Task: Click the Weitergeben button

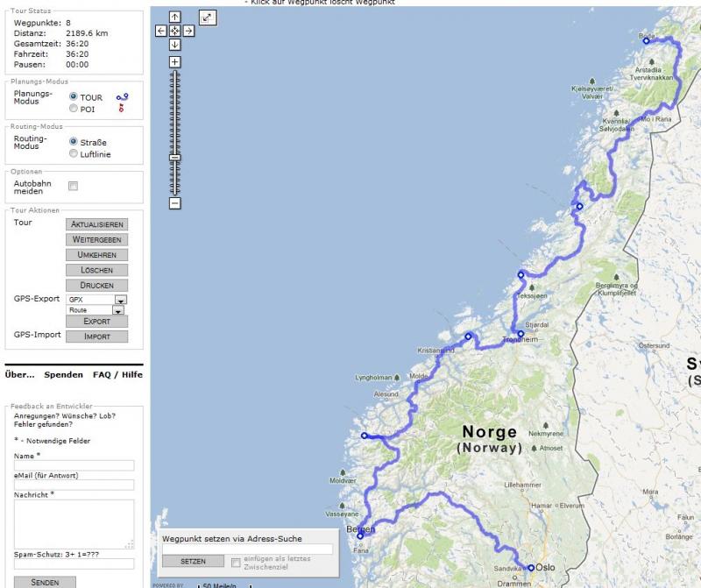Action: click(x=96, y=240)
